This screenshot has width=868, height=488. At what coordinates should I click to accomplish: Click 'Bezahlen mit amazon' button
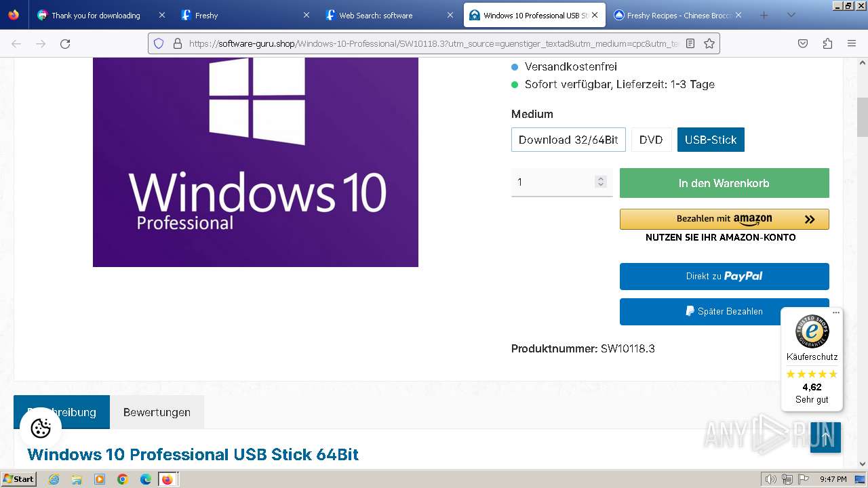[724, 219]
